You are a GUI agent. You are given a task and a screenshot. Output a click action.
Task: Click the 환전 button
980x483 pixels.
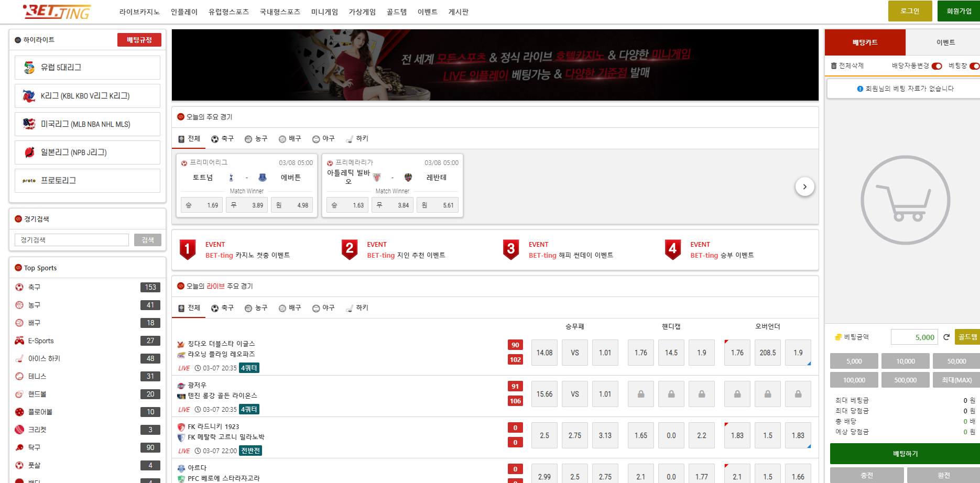[x=944, y=475]
